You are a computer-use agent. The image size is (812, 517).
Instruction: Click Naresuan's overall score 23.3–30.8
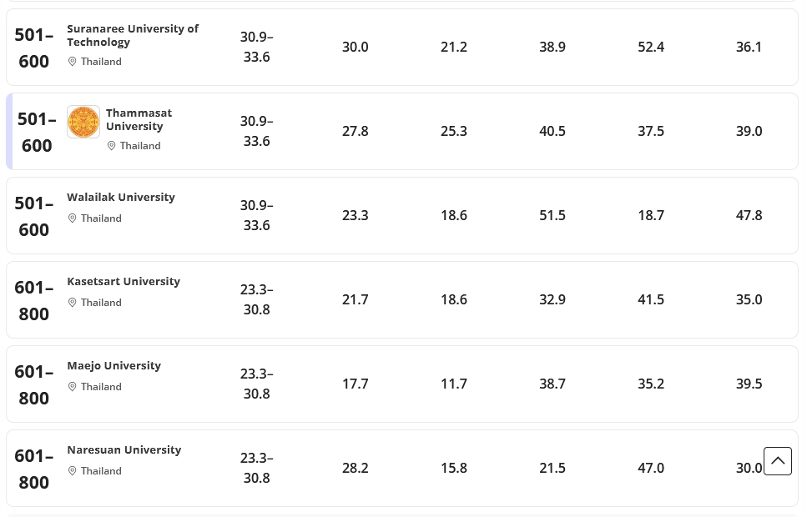tap(256, 468)
